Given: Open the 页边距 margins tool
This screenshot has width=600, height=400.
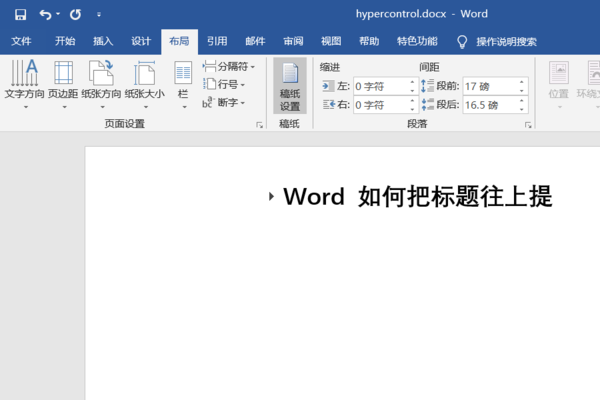Looking at the screenshot, I should pos(63,80).
